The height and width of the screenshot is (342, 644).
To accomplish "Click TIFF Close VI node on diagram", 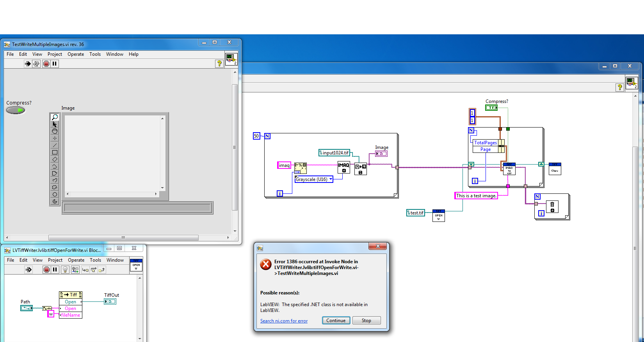I will [555, 169].
